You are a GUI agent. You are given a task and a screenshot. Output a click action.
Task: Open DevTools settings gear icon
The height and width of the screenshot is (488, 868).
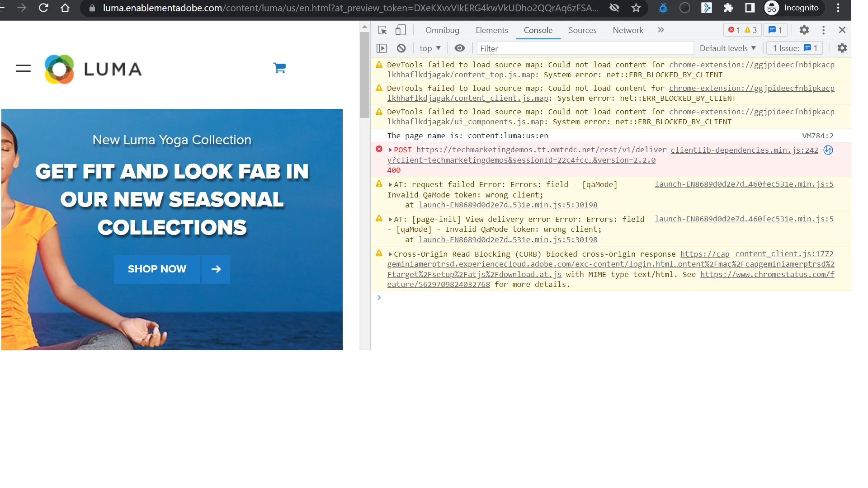804,30
